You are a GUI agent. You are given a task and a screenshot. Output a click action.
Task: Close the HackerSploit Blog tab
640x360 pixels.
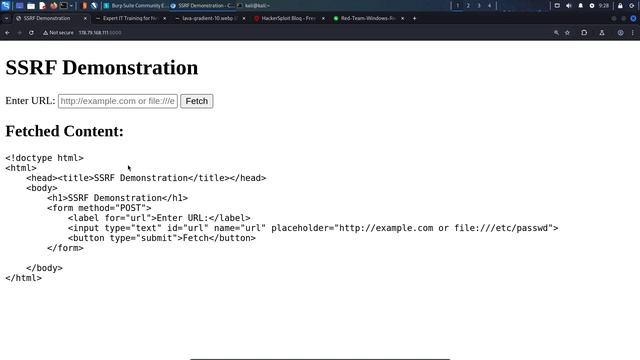pos(323,18)
